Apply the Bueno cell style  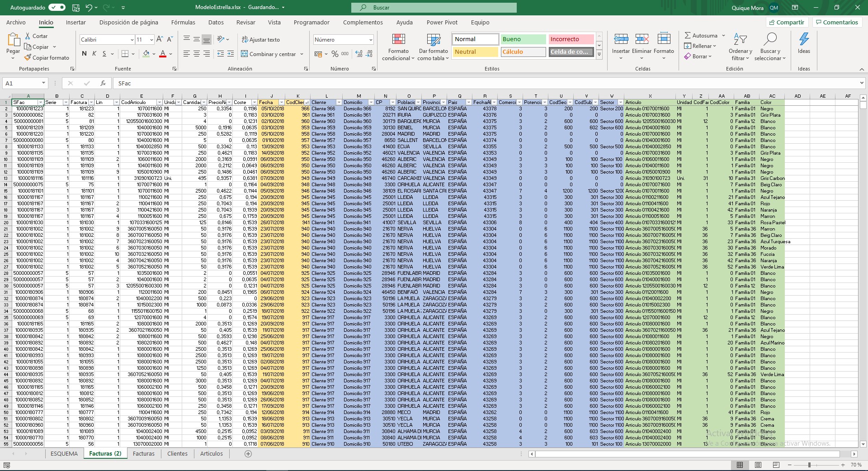pyautogui.click(x=523, y=39)
